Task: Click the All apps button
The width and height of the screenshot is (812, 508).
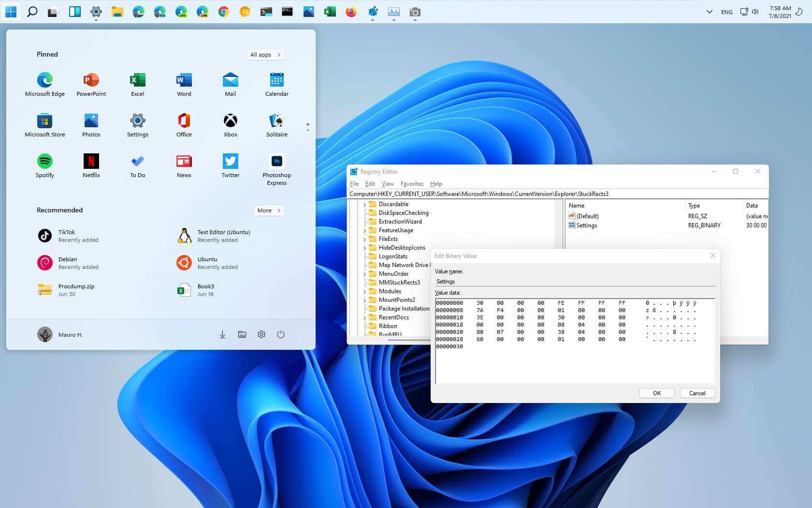Action: (x=265, y=55)
